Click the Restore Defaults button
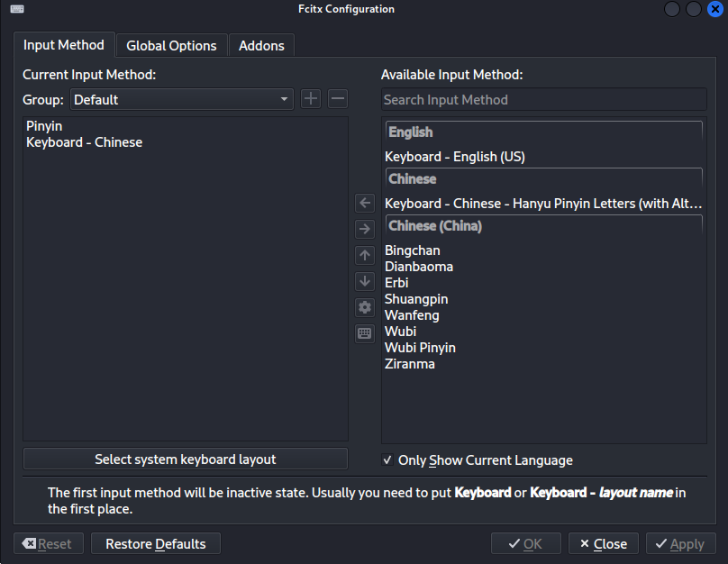Image resolution: width=728 pixels, height=564 pixels. pyautogui.click(x=156, y=543)
